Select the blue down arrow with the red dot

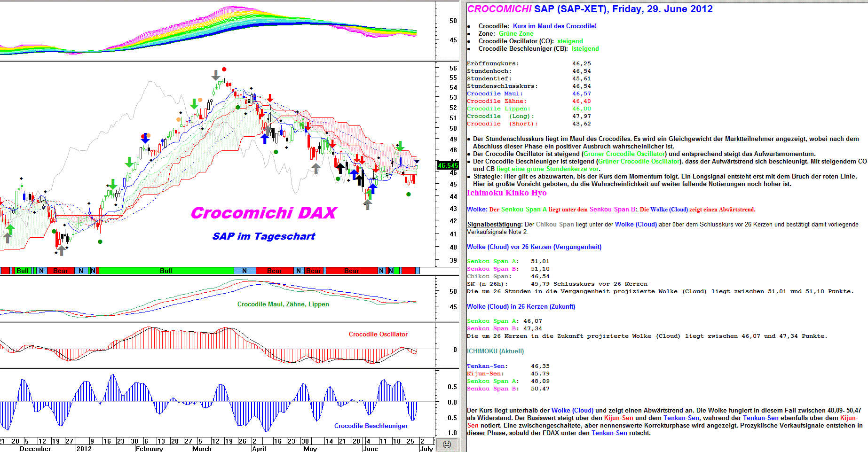[145, 139]
